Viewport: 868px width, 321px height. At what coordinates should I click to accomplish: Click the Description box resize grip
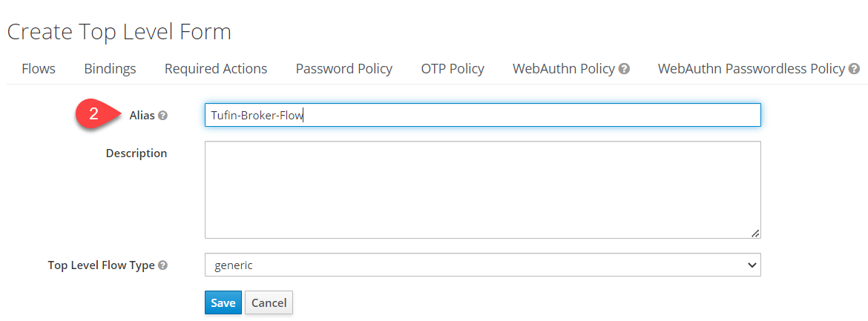754,233
